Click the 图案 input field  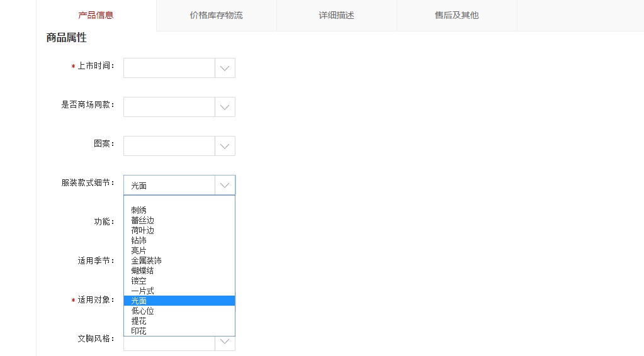pos(169,146)
